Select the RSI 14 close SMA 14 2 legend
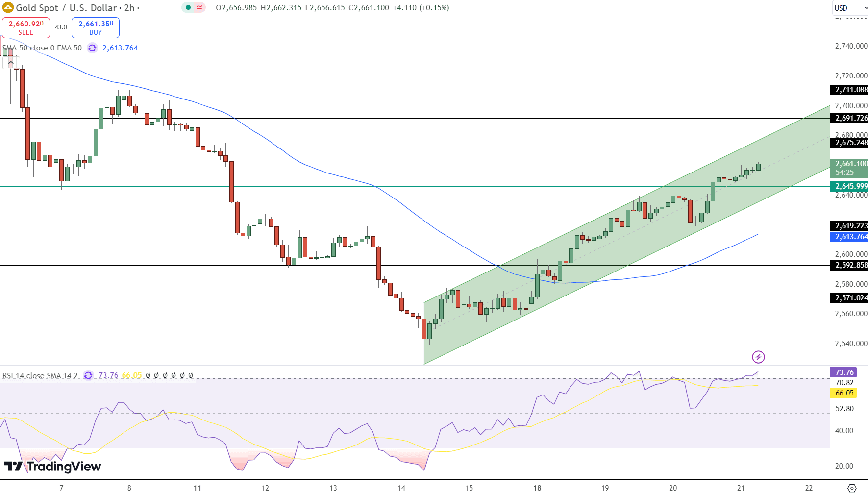Viewport: 868px width, 494px height. pos(40,375)
